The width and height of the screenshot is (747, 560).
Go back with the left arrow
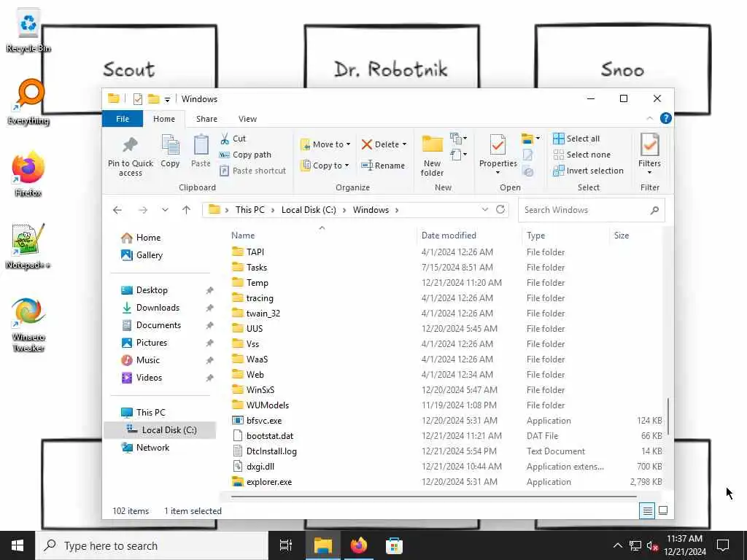pos(117,210)
